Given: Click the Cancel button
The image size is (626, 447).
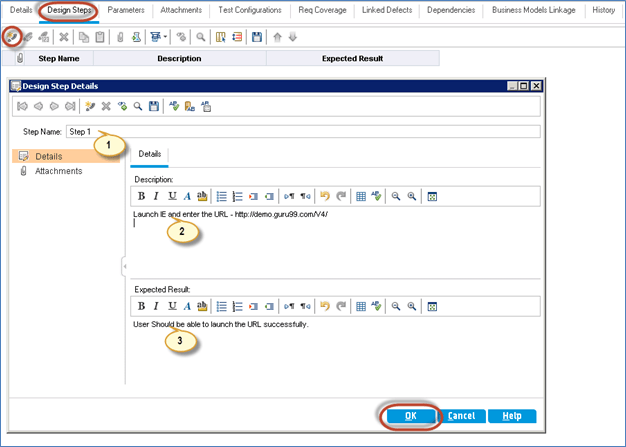Looking at the screenshot, I should coord(461,415).
